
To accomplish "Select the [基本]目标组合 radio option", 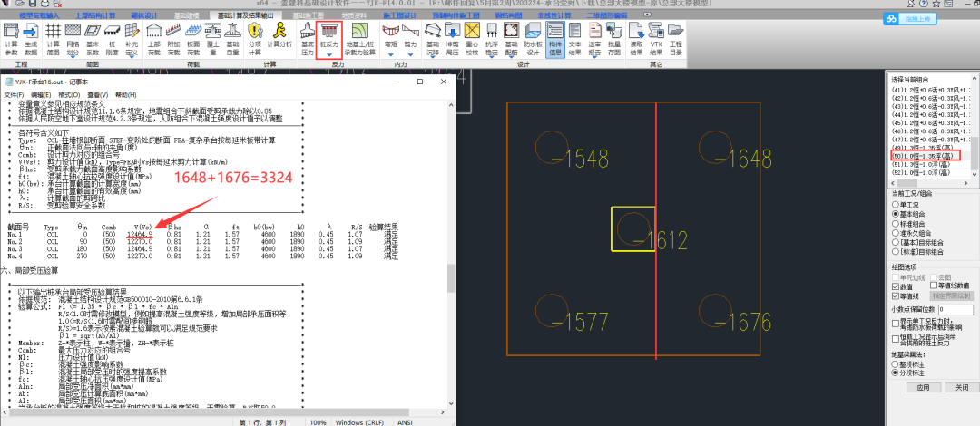I will pyautogui.click(x=896, y=242).
